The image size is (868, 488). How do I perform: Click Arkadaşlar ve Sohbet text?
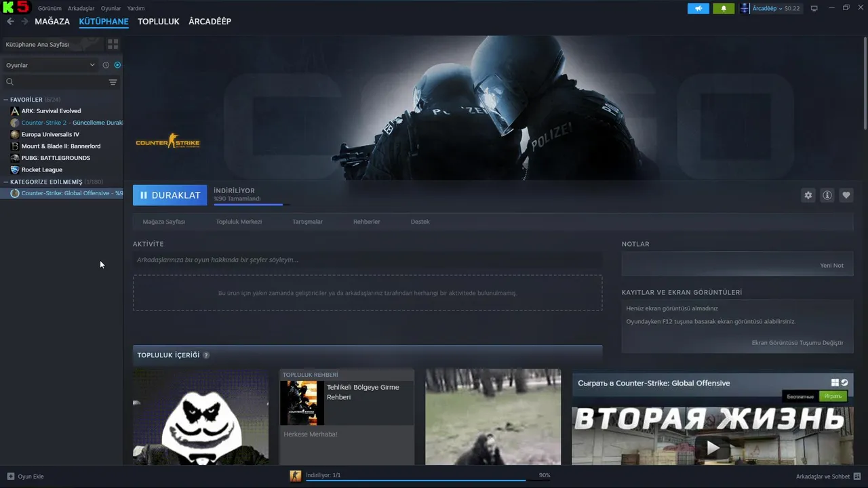click(823, 476)
